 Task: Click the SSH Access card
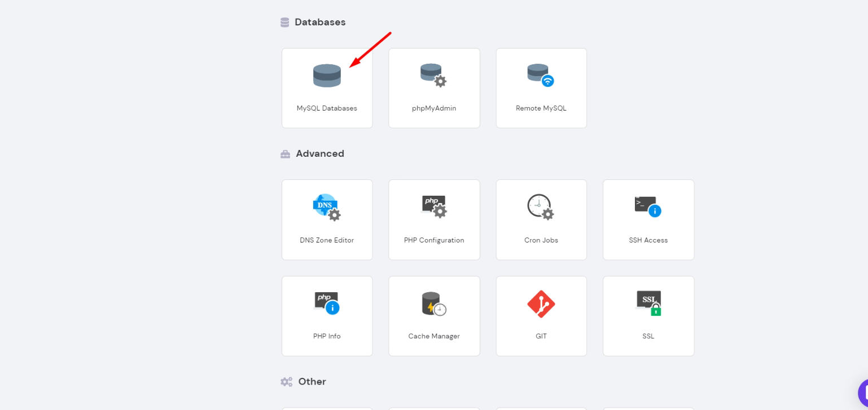click(648, 220)
